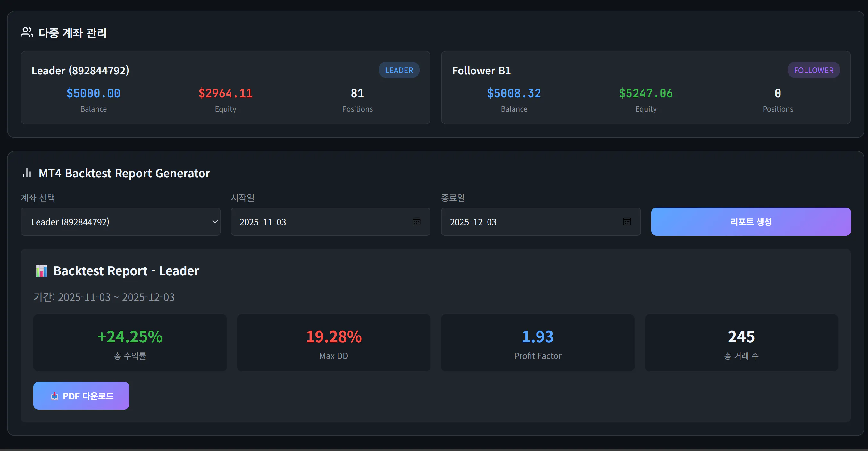Click the colorful chart emoji by Backtest Report
The width and height of the screenshot is (868, 451).
click(41, 271)
